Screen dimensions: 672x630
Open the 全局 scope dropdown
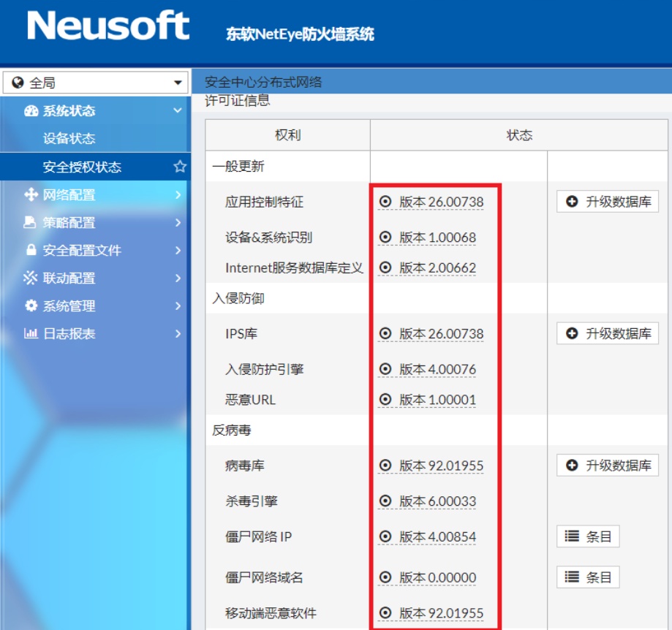(95, 83)
